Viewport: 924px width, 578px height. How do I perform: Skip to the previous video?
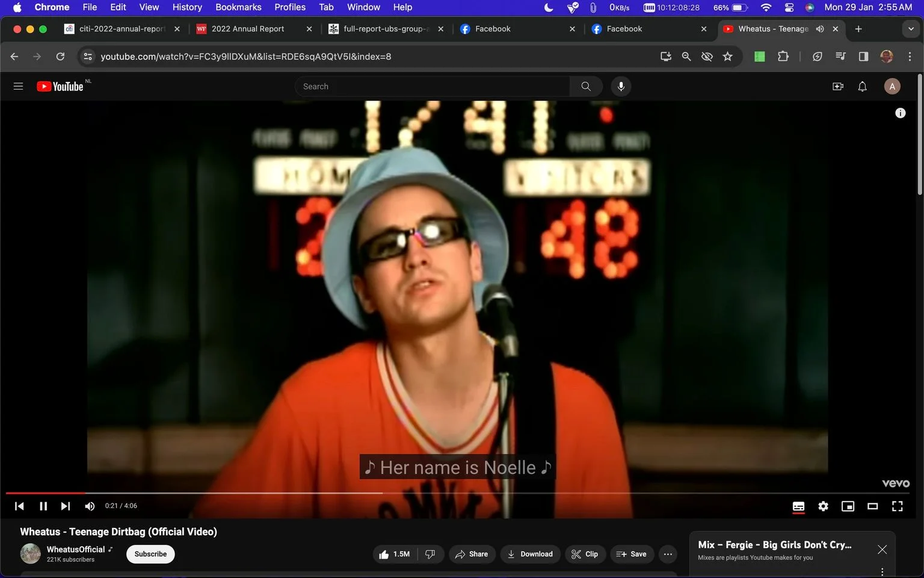pos(19,506)
